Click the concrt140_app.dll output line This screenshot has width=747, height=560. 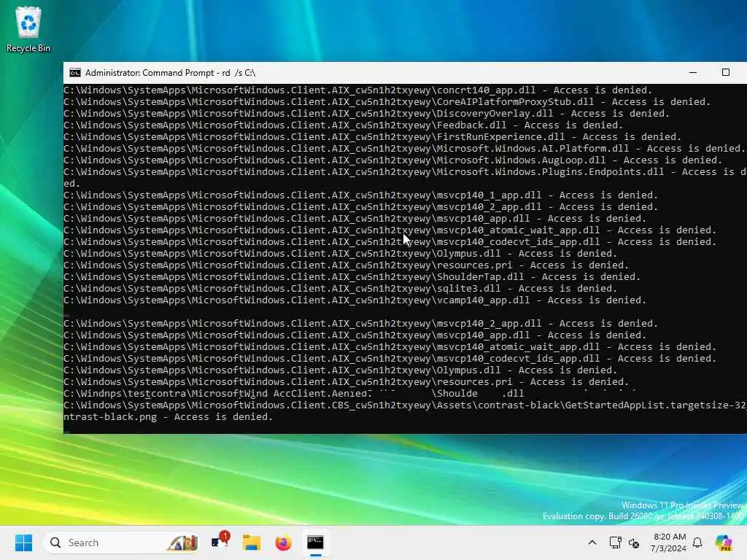357,90
